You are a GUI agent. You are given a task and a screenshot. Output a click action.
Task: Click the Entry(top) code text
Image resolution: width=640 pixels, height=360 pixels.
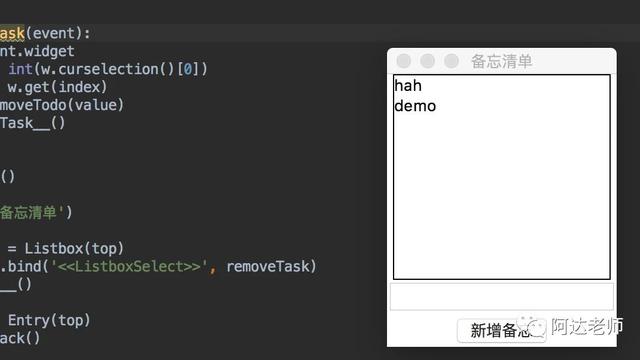[x=49, y=320]
